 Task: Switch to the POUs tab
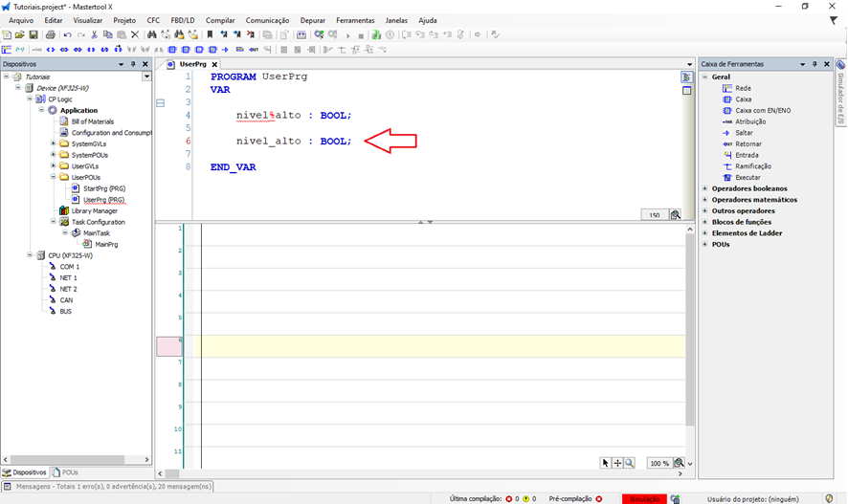67,472
